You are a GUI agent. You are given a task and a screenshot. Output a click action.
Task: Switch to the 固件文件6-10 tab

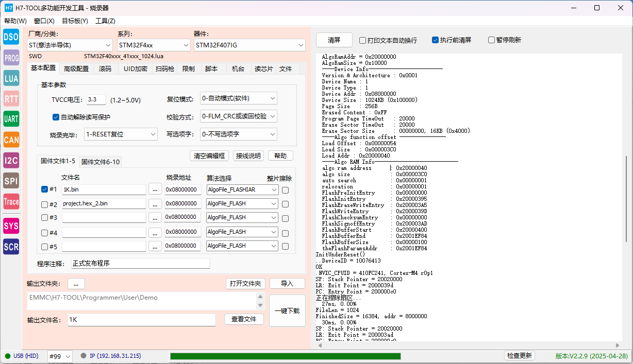coord(101,162)
